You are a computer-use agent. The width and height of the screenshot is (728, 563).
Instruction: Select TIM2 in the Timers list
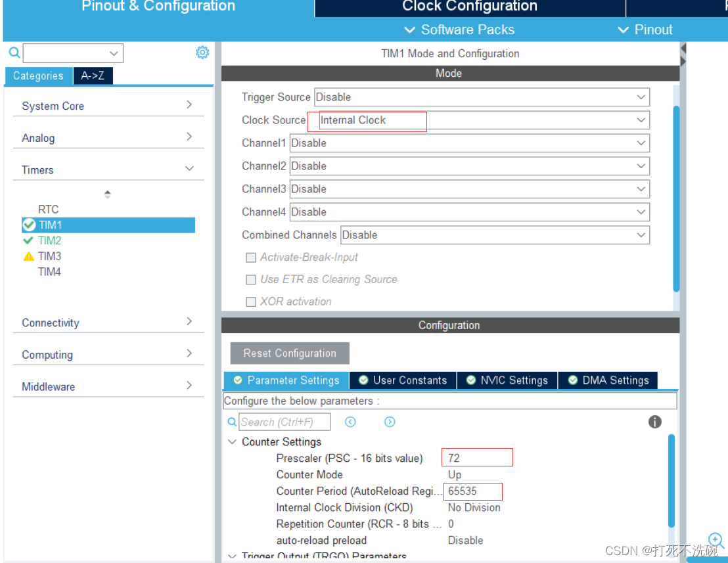(50, 240)
